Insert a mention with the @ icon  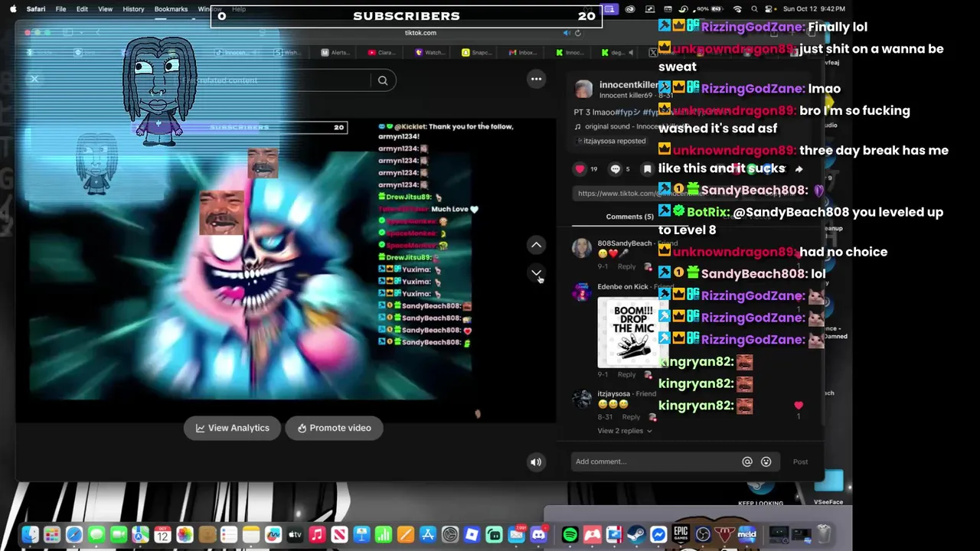pyautogui.click(x=747, y=461)
